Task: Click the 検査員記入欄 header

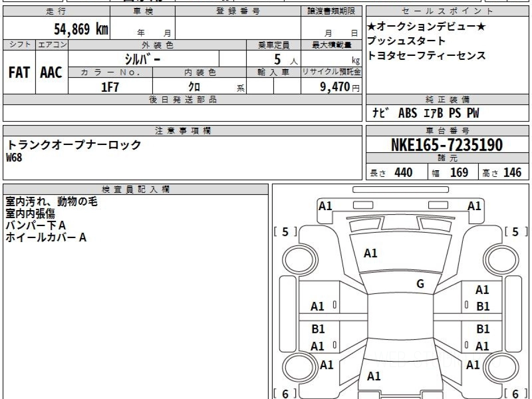Action: pos(136,189)
